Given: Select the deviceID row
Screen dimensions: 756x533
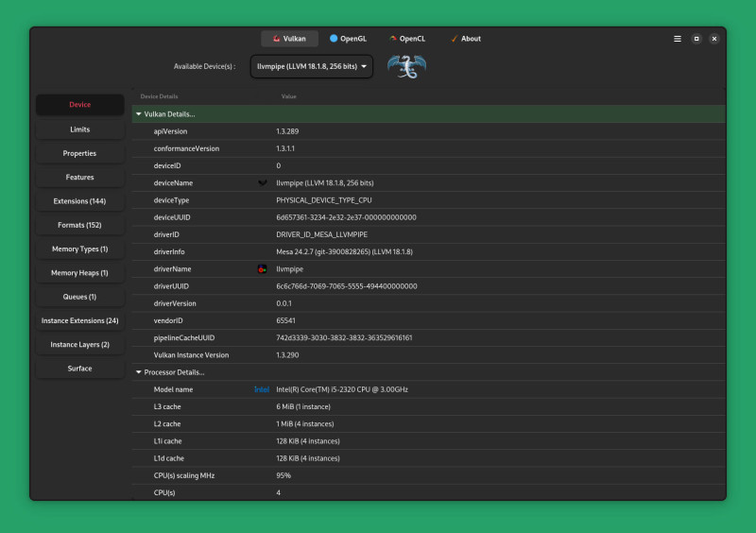Looking at the screenshot, I should pos(429,166).
